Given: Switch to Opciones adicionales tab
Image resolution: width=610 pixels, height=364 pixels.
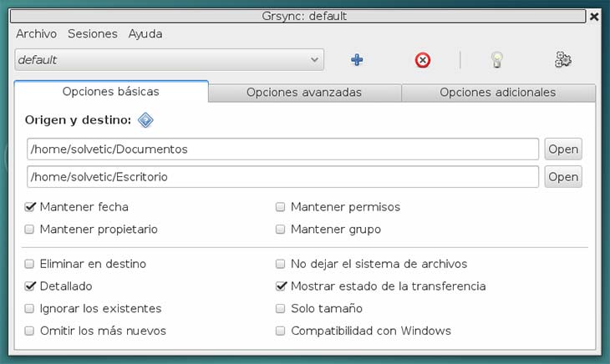Looking at the screenshot, I should (498, 93).
